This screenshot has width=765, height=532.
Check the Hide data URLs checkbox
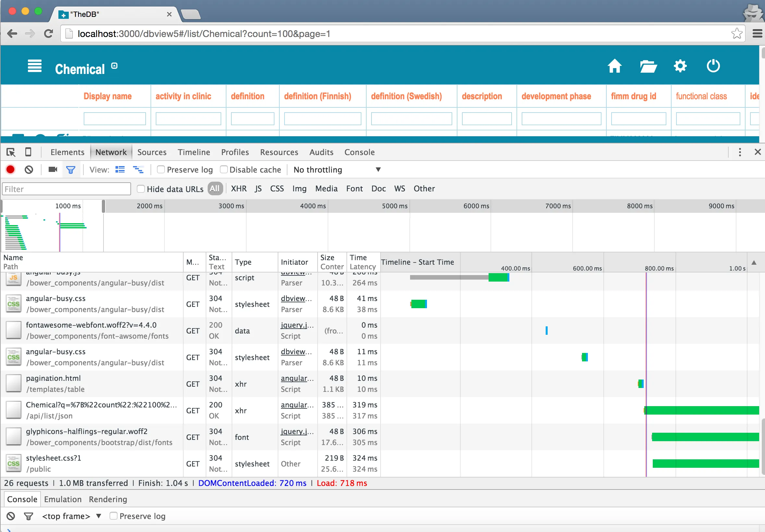point(141,189)
